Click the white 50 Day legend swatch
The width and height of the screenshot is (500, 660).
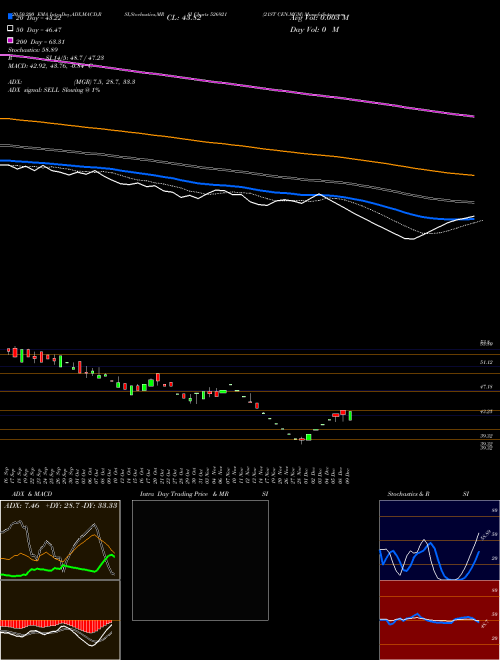click(x=10, y=29)
